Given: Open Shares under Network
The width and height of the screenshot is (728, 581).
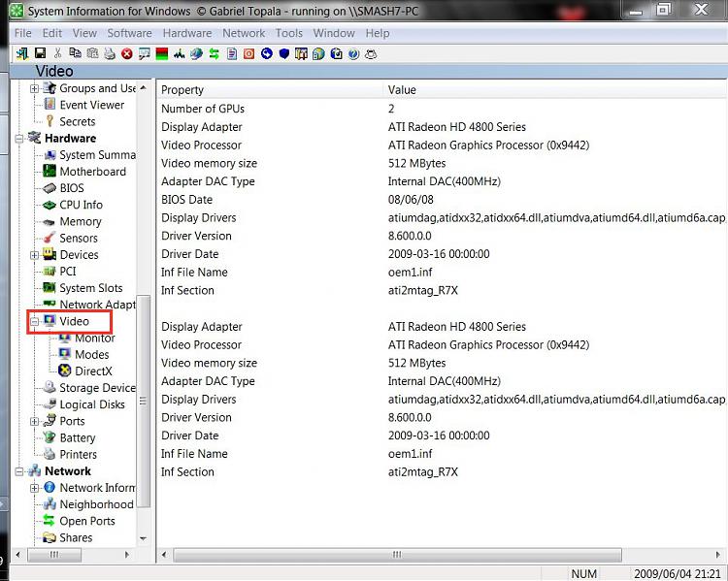Looking at the screenshot, I should pyautogui.click(x=76, y=537).
